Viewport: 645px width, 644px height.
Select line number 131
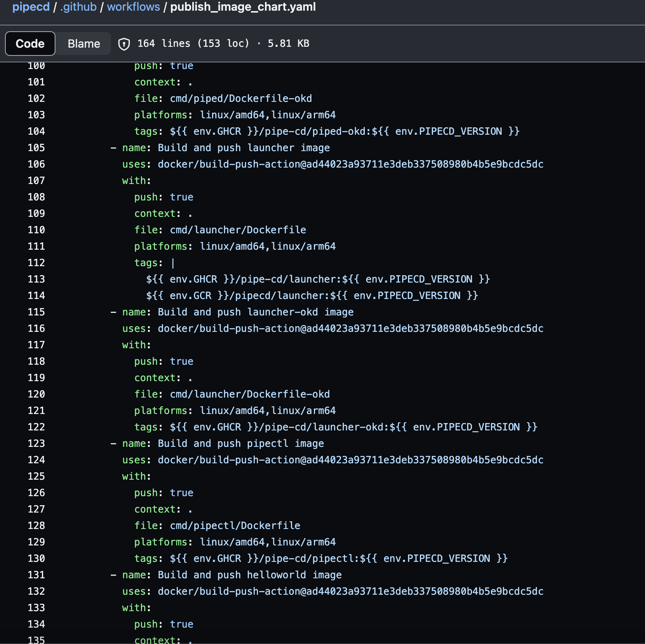pyautogui.click(x=36, y=575)
